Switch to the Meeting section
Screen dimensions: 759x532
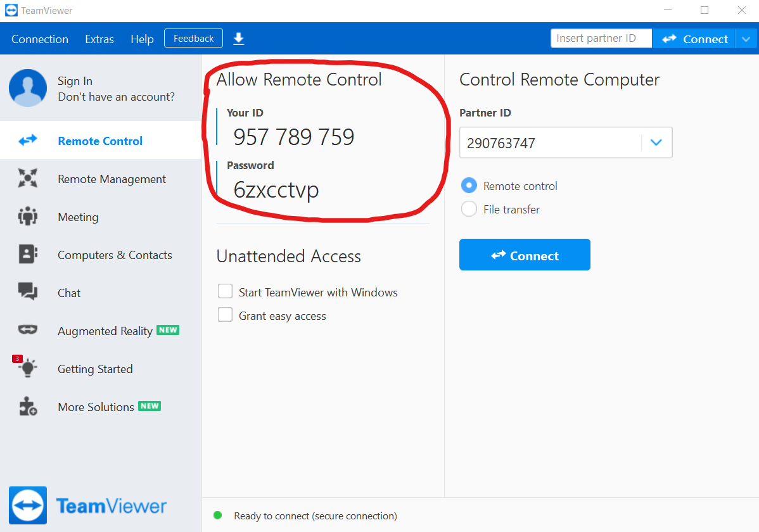(101, 217)
